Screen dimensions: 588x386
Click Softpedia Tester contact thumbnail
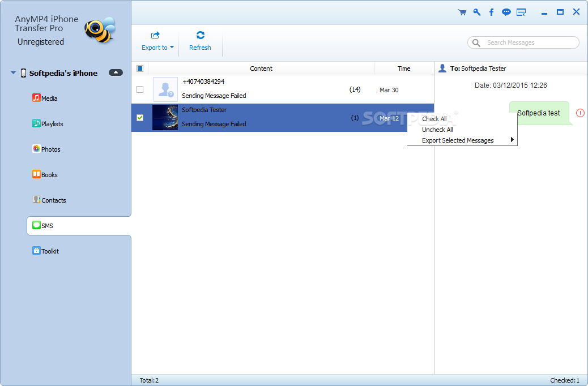(165, 118)
